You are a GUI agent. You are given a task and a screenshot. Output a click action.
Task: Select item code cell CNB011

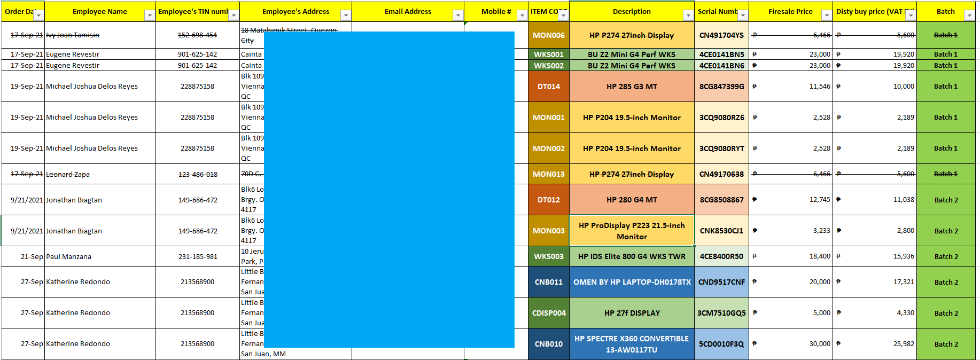coord(549,282)
